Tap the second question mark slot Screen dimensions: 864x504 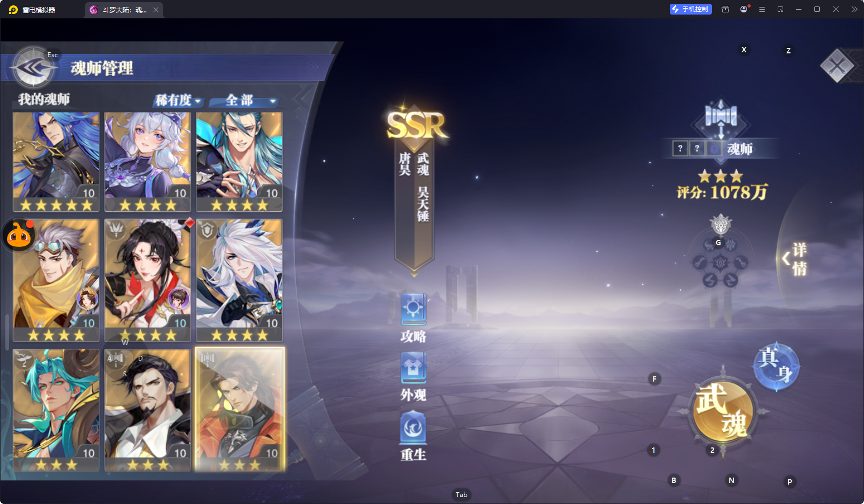[x=697, y=148]
